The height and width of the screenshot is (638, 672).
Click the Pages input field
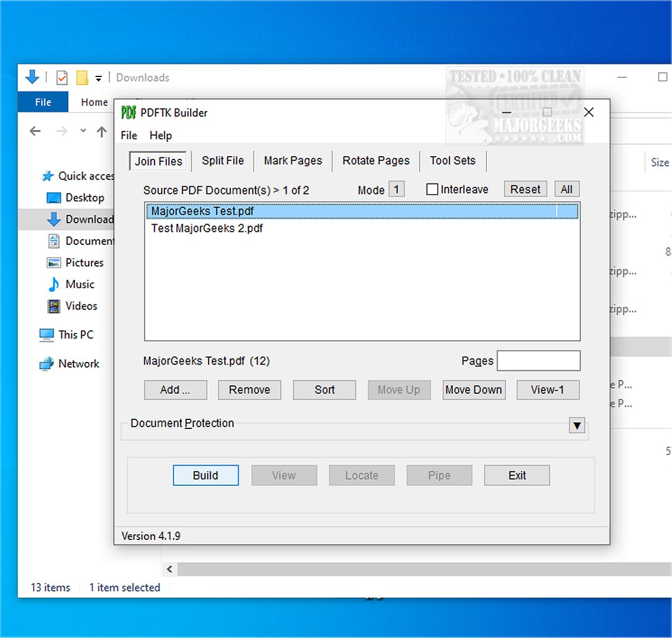click(538, 361)
